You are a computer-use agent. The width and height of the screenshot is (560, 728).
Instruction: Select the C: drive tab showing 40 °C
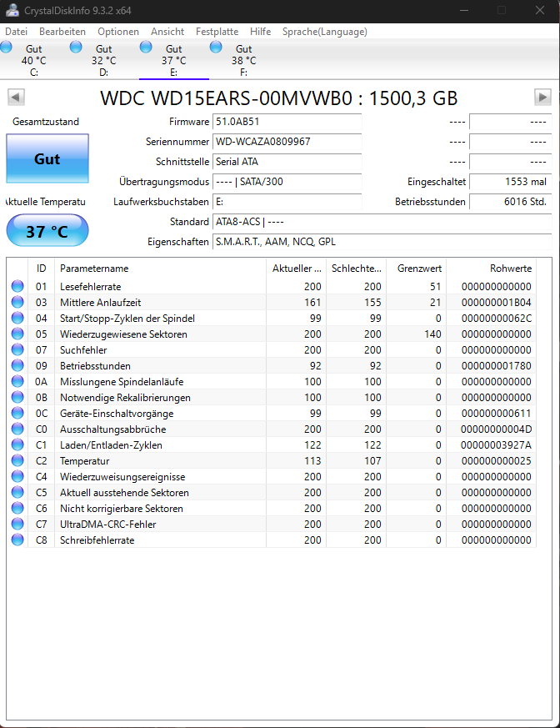34,60
